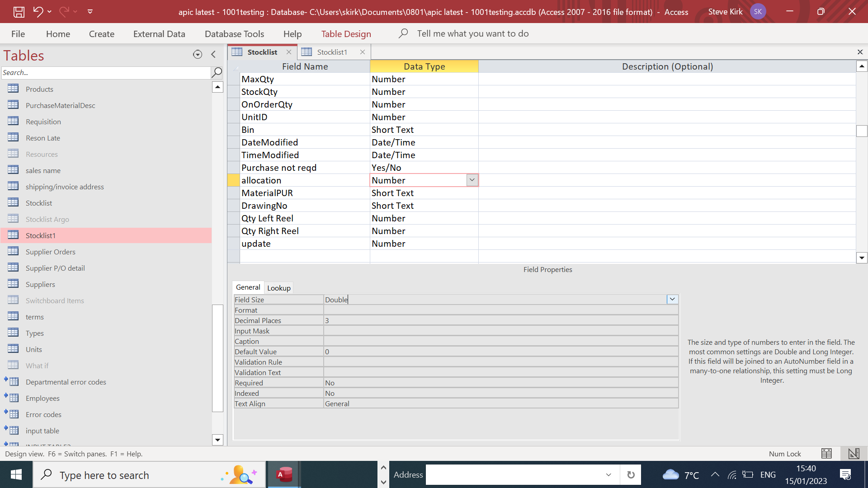Open the Windows Start menu
868x488 pixels.
click(x=16, y=474)
